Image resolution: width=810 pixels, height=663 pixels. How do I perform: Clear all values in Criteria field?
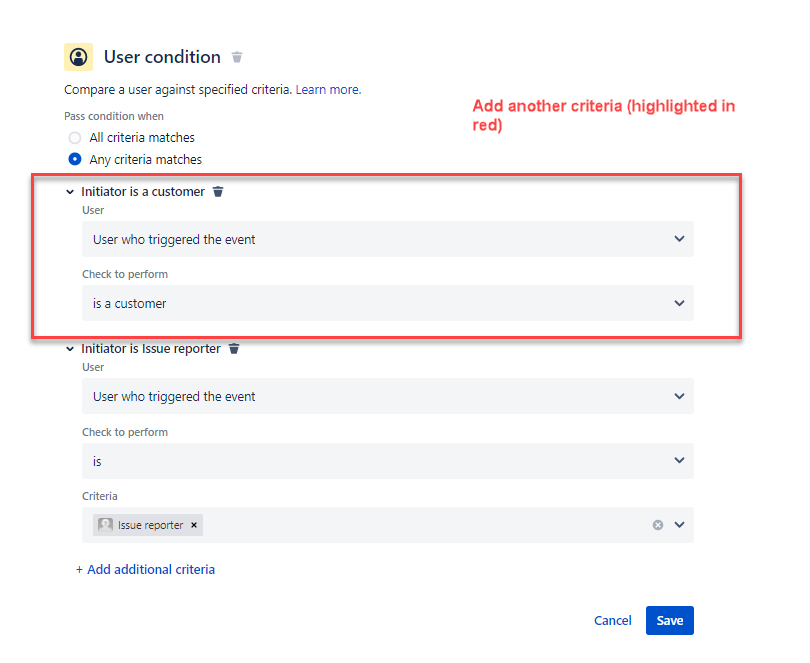[x=658, y=525]
